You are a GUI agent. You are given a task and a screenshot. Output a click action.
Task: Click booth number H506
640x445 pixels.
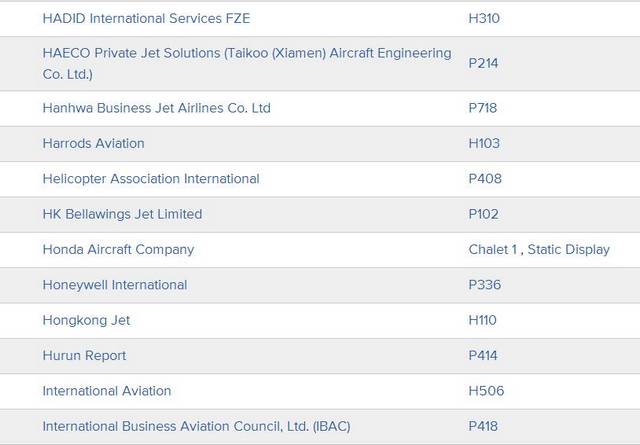[x=486, y=391]
